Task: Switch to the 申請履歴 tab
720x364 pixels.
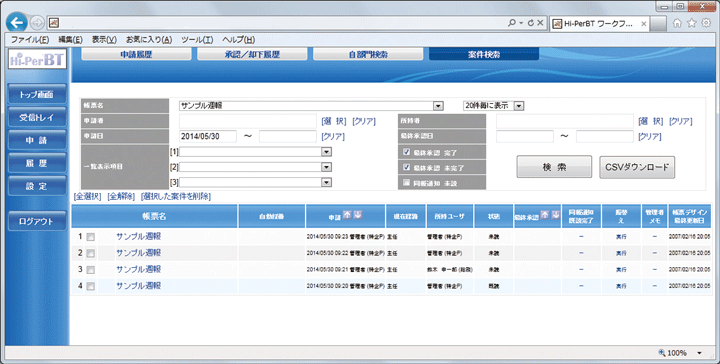Action: [136, 54]
